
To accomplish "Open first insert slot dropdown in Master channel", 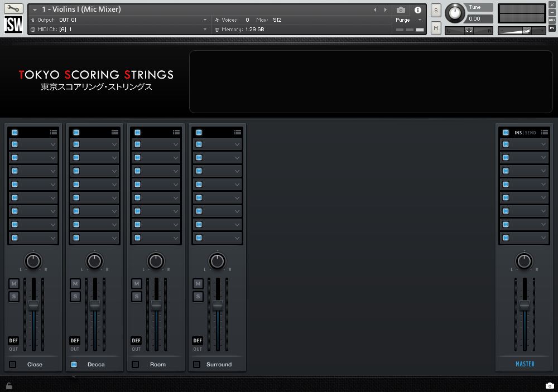I will tap(543, 144).
